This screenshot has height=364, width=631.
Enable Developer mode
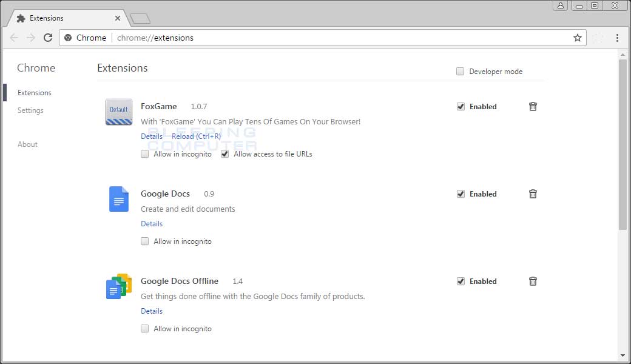pyautogui.click(x=460, y=71)
